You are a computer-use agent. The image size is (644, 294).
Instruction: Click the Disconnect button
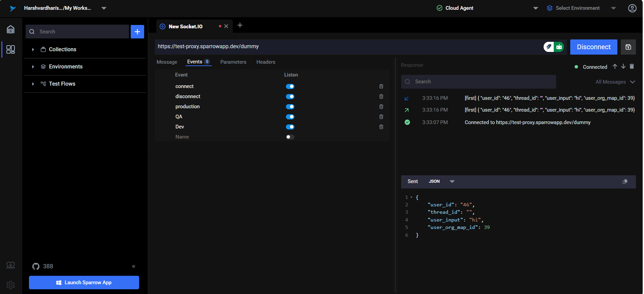(593, 47)
